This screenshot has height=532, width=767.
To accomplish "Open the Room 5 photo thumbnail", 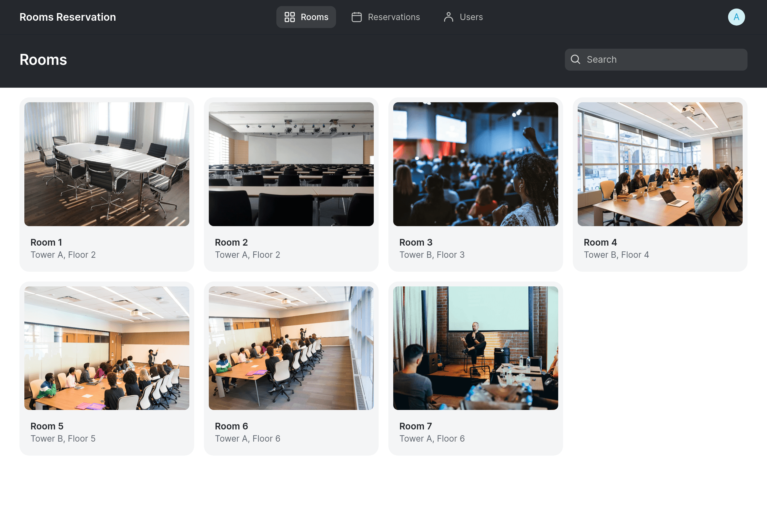I will click(107, 348).
